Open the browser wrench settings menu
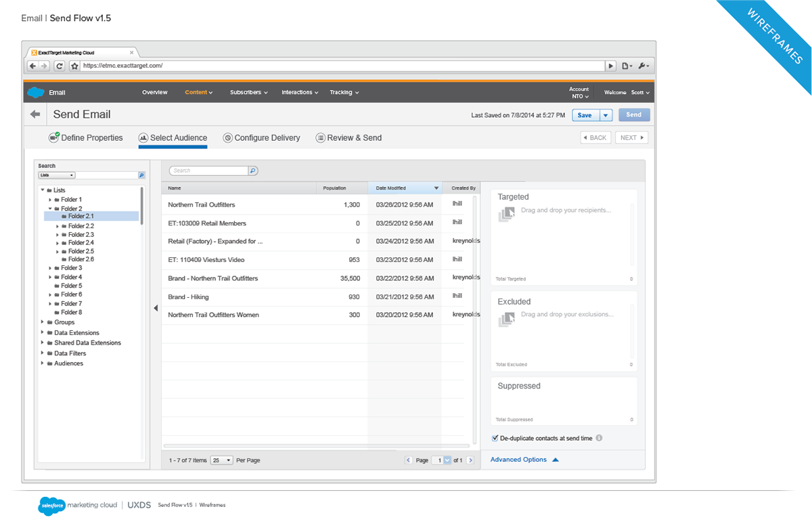This screenshot has height=526, width=812. coord(644,66)
